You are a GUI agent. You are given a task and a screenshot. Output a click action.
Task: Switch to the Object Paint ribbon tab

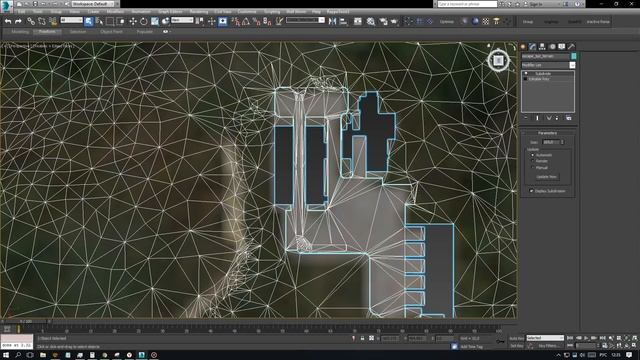[111, 31]
